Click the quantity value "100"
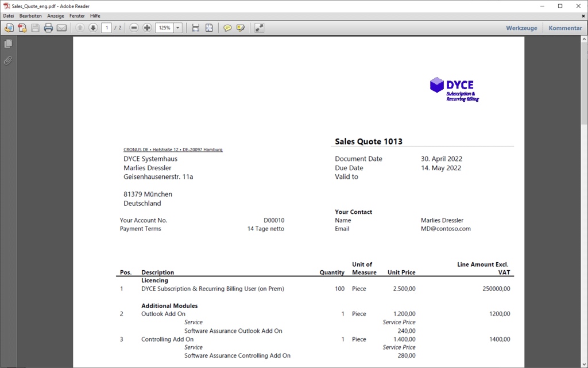588x368 pixels. (340, 289)
